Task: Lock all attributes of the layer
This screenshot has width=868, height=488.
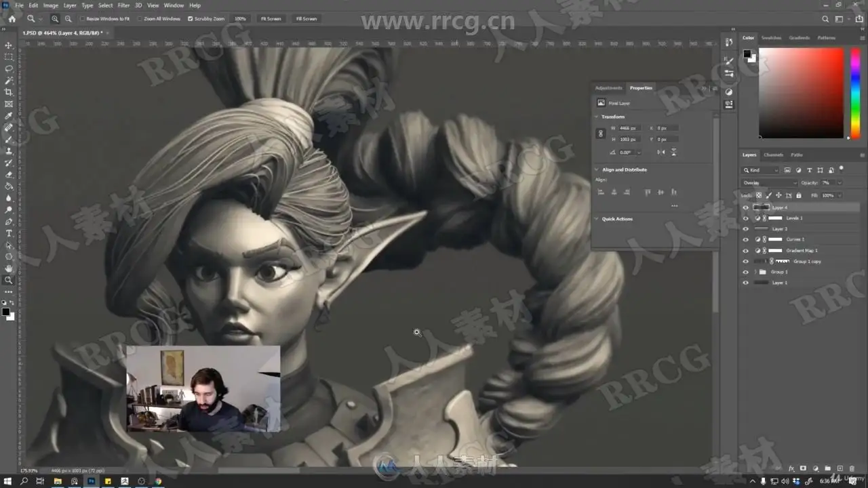Action: pyautogui.click(x=798, y=195)
